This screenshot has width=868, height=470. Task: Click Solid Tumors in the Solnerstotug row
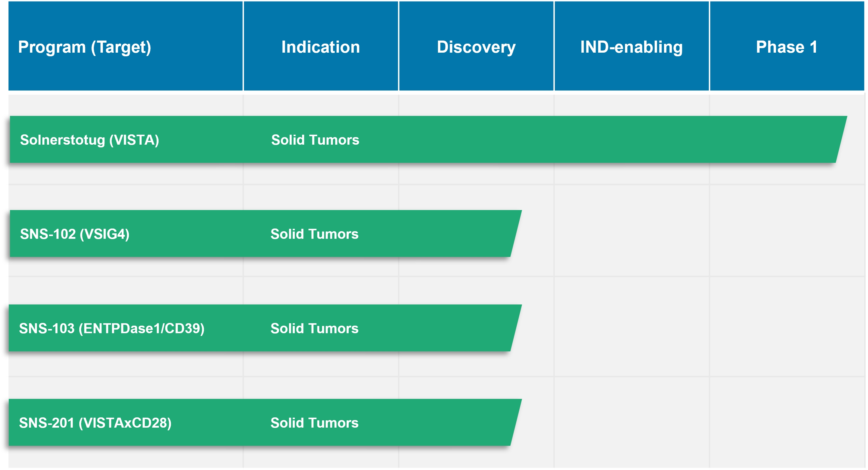(315, 140)
